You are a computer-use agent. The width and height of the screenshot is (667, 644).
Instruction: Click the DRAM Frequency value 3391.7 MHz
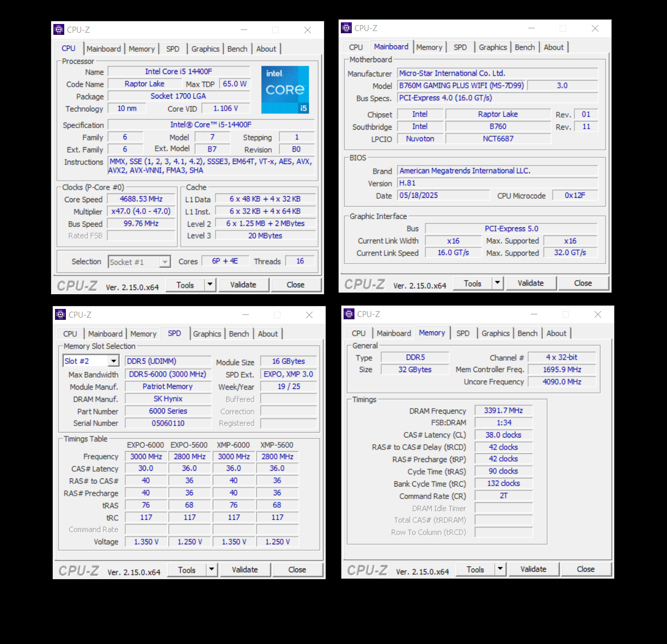coord(504,410)
